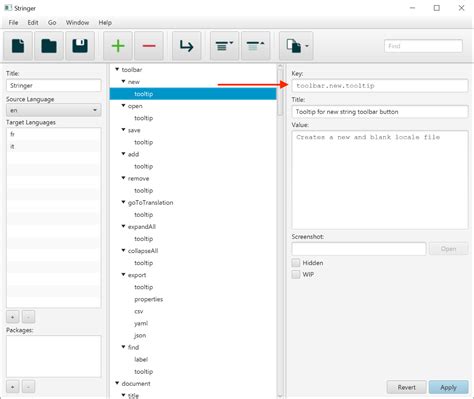Click the green plus Add string icon
The height and width of the screenshot is (399, 474).
point(118,46)
